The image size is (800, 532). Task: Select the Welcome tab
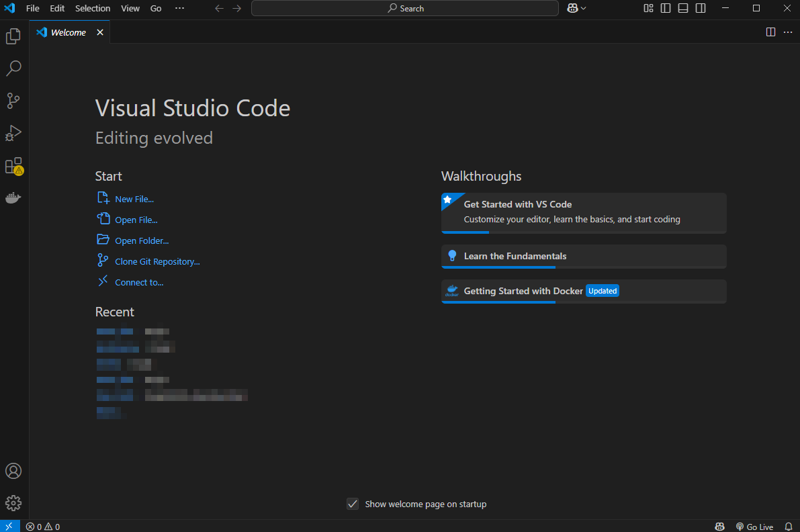tap(69, 32)
